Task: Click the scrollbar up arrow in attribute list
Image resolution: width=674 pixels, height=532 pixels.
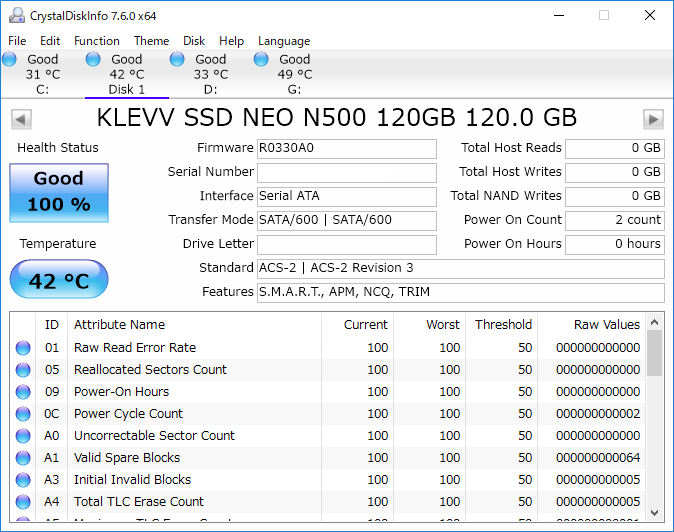Action: (x=654, y=322)
